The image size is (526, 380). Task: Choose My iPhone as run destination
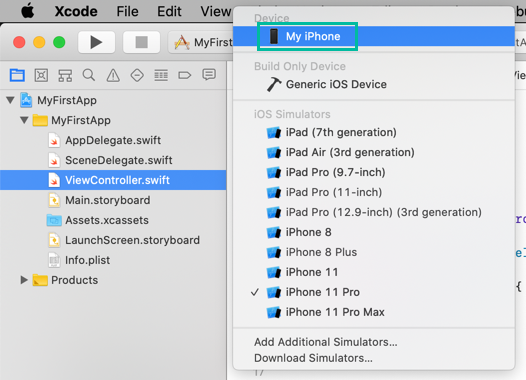tap(374, 36)
